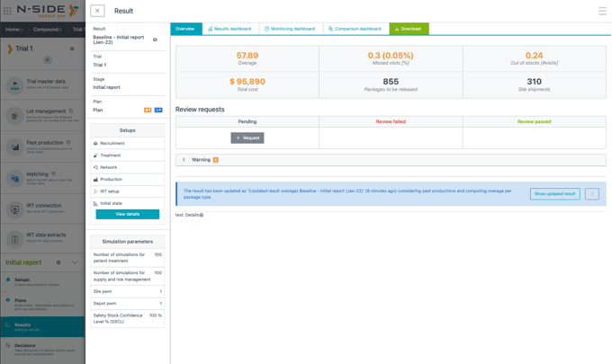Image resolution: width=612 pixels, height=364 pixels.
Task: Open the Comparison dashboard tab
Action: 355,29
